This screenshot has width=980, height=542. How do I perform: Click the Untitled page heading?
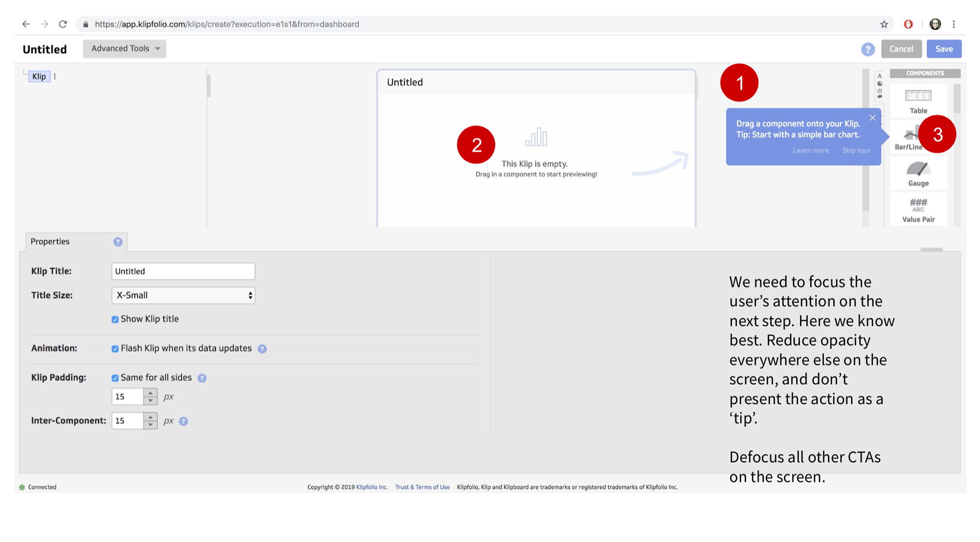44,50
